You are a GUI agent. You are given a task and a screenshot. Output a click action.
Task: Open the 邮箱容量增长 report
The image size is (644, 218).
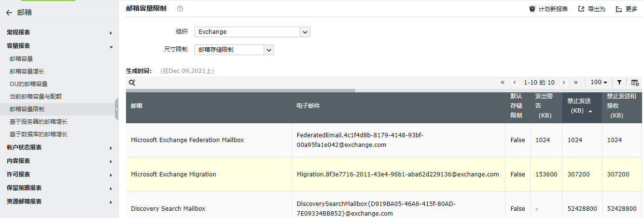click(x=27, y=71)
